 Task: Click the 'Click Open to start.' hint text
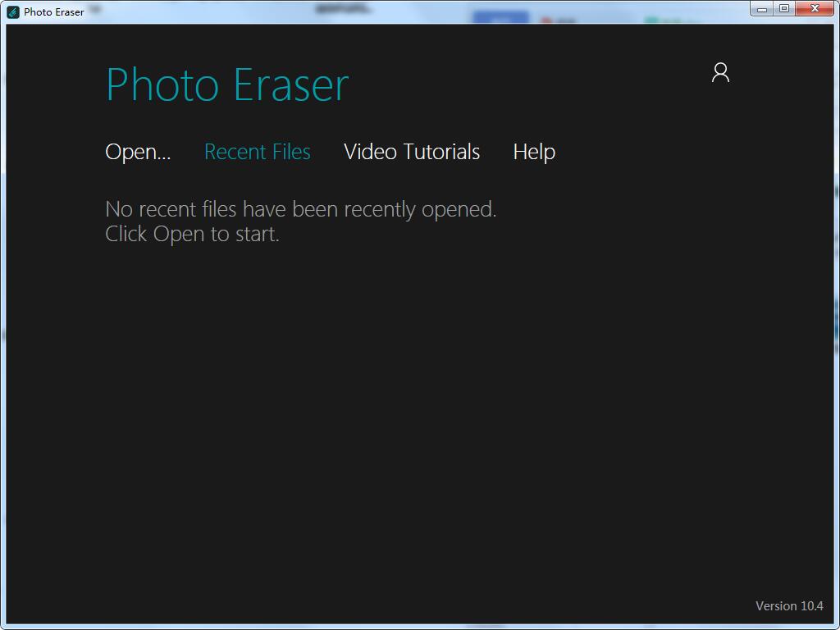tap(192, 234)
